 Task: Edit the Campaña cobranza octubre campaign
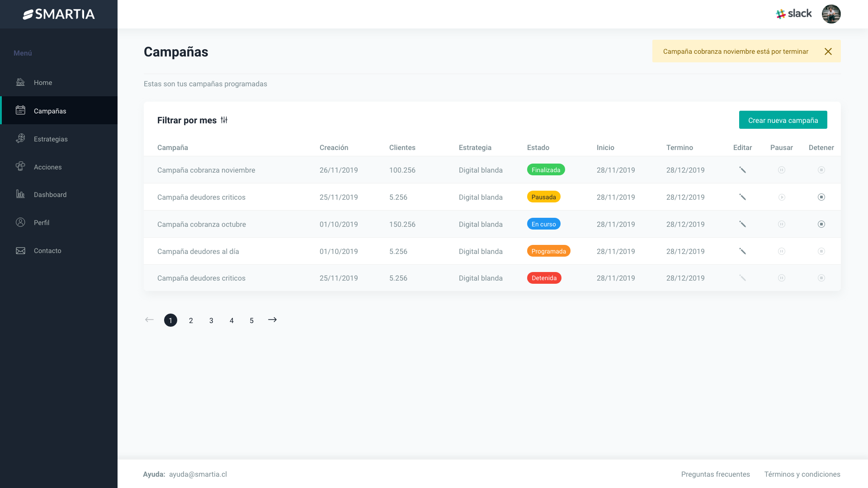(743, 224)
